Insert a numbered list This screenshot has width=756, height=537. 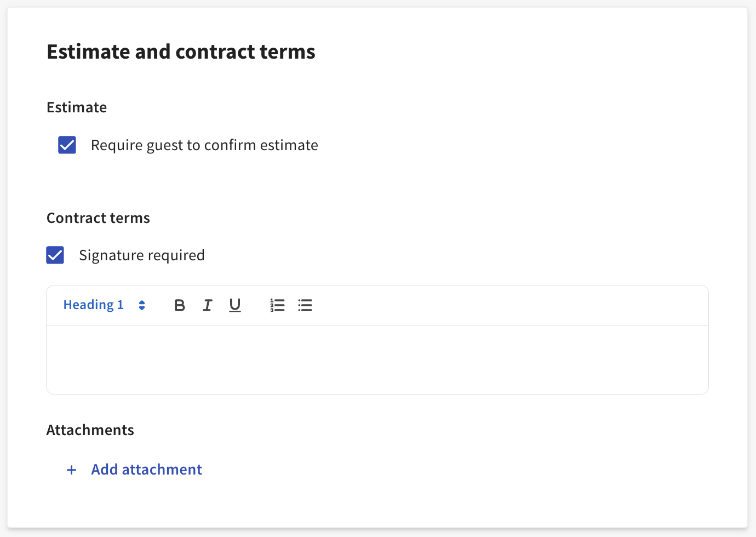pos(277,305)
